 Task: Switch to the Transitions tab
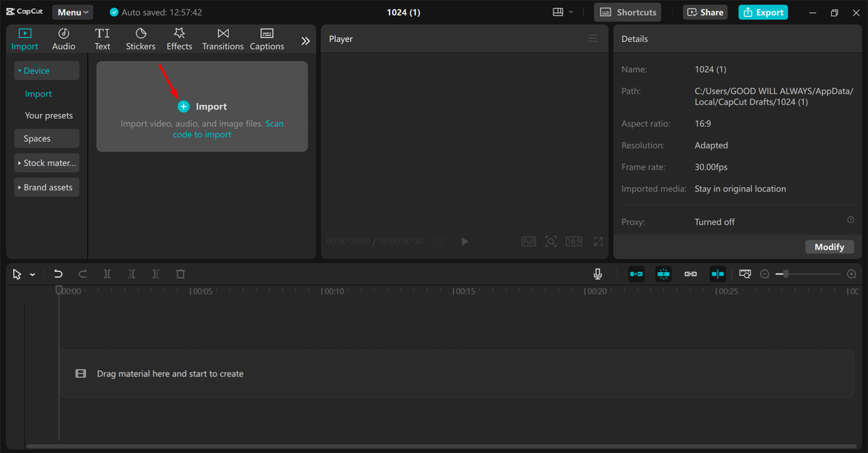pyautogui.click(x=222, y=39)
